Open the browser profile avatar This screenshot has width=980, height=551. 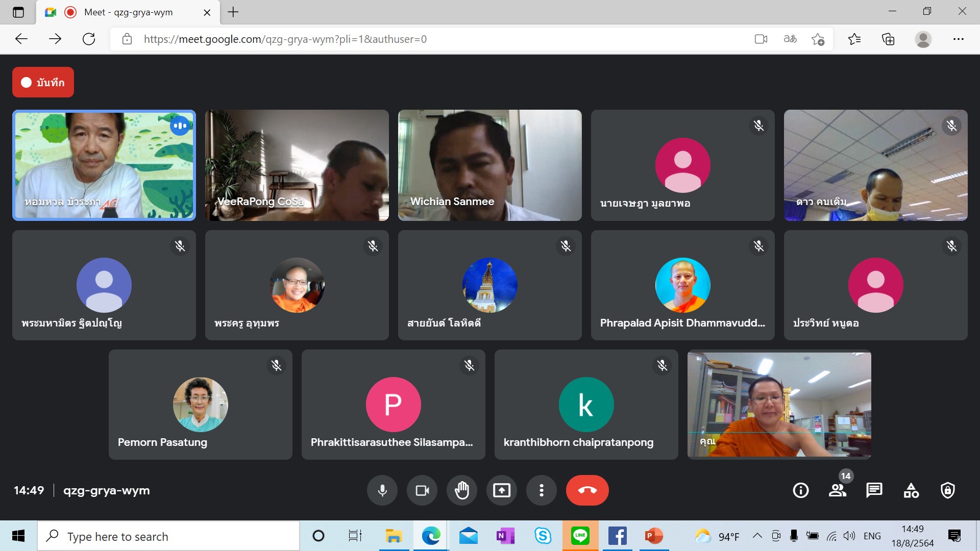(x=923, y=39)
